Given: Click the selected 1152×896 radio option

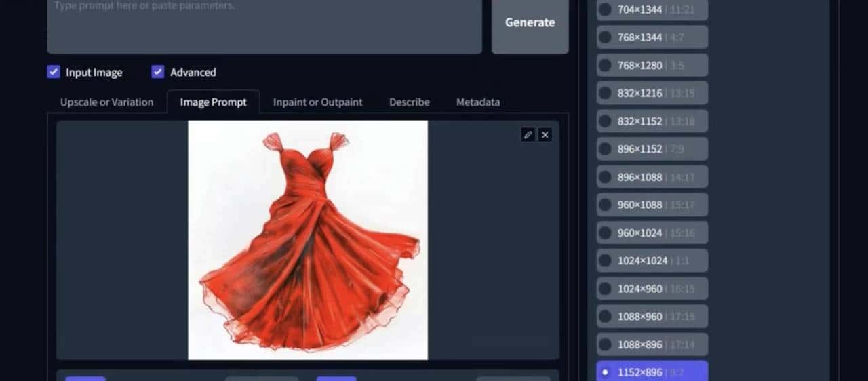Looking at the screenshot, I should (x=605, y=372).
